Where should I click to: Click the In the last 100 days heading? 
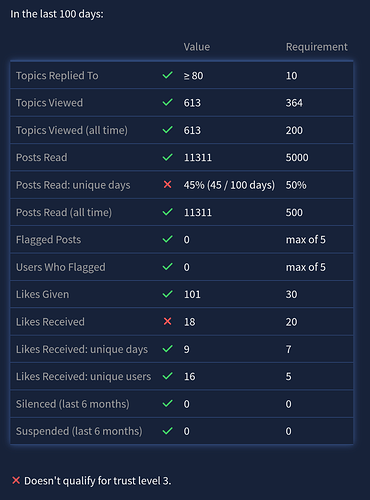tap(57, 14)
